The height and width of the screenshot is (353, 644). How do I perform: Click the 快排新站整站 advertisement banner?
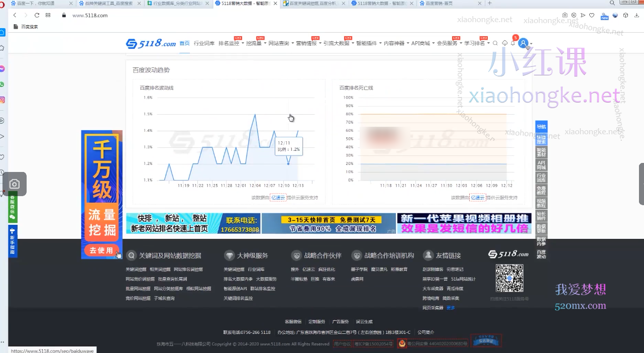[193, 223]
